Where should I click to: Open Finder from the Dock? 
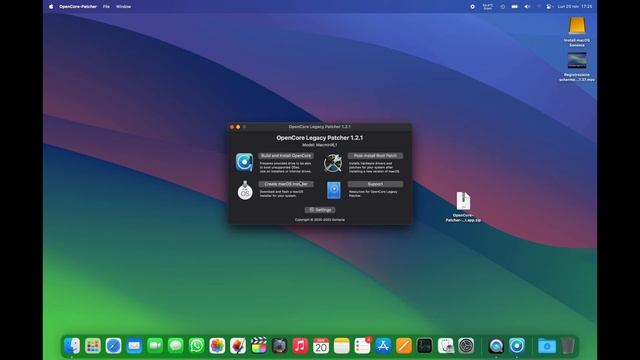pyautogui.click(x=72, y=346)
